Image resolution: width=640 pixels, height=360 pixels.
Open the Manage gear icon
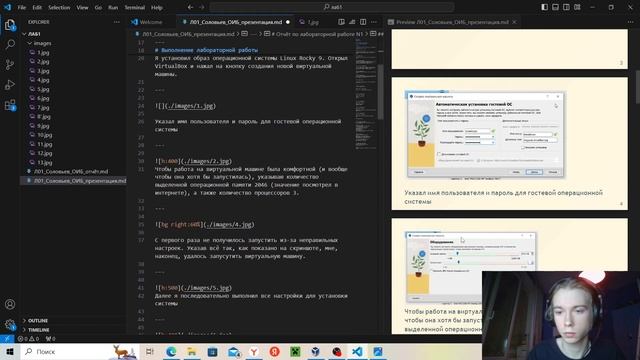coord(10,324)
